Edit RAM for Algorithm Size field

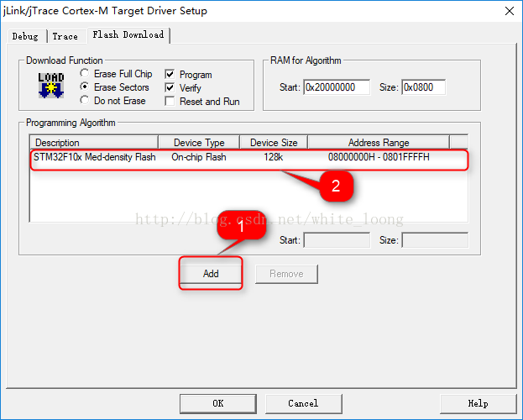pos(423,87)
